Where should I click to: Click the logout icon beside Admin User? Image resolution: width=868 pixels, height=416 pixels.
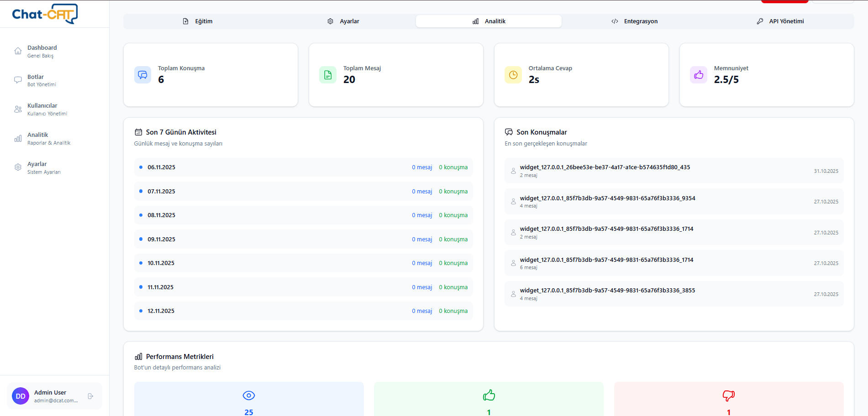coord(90,396)
